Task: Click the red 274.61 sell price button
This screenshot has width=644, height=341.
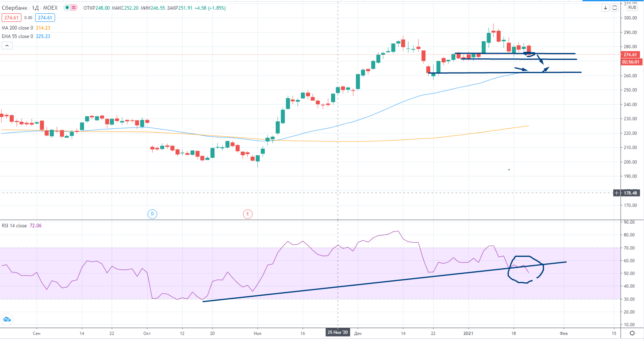Action: [x=11, y=18]
